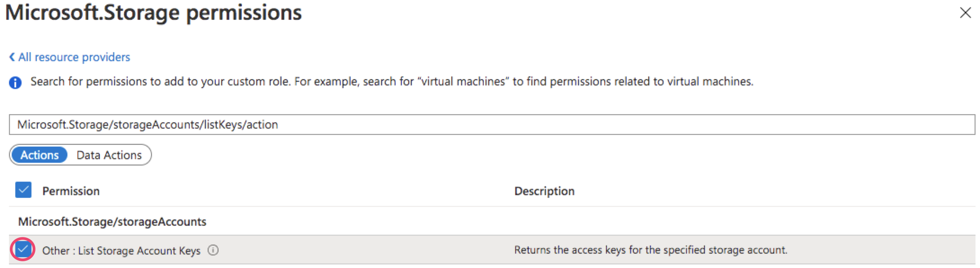Focus the permissions search text field

[492, 125]
